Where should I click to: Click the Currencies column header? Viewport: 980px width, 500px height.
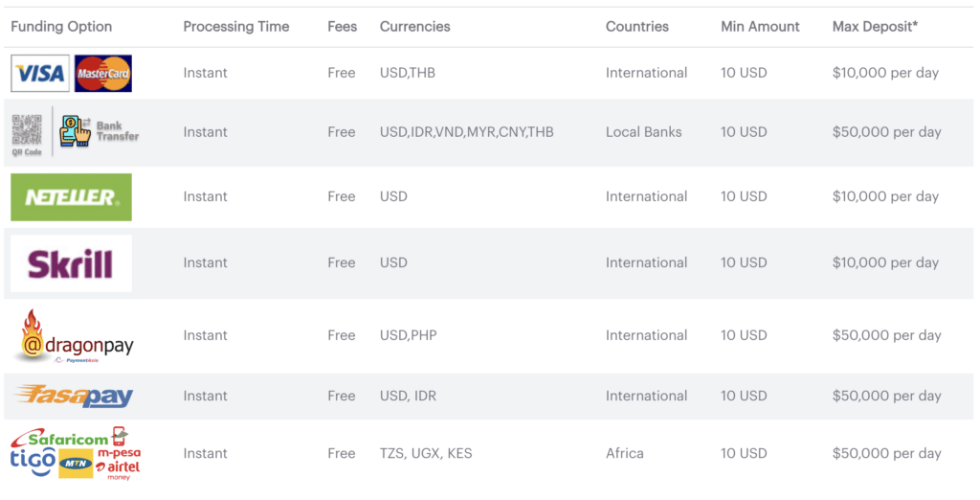coord(414,27)
